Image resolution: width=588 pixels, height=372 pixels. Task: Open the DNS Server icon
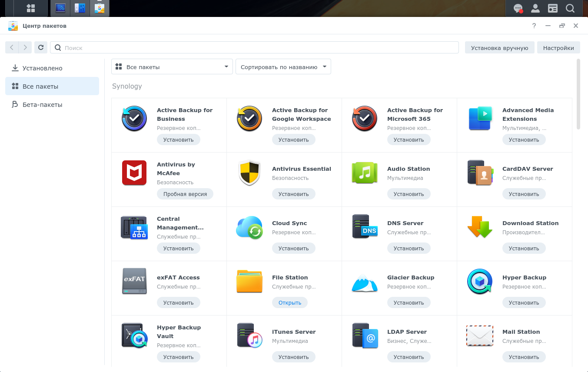tap(365, 227)
